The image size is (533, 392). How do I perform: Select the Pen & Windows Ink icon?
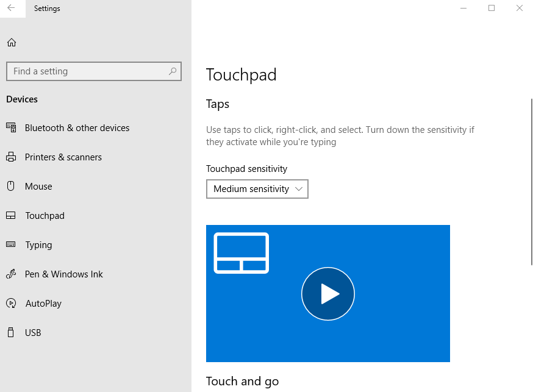[x=11, y=274]
